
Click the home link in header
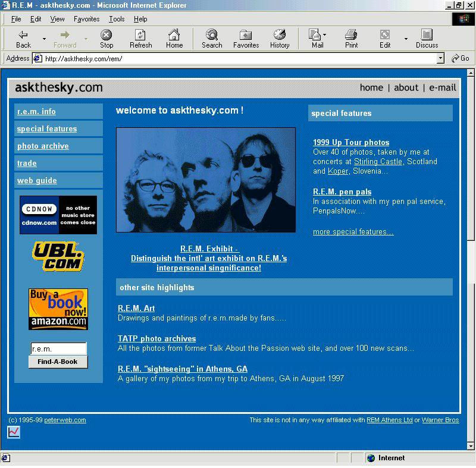coord(371,87)
